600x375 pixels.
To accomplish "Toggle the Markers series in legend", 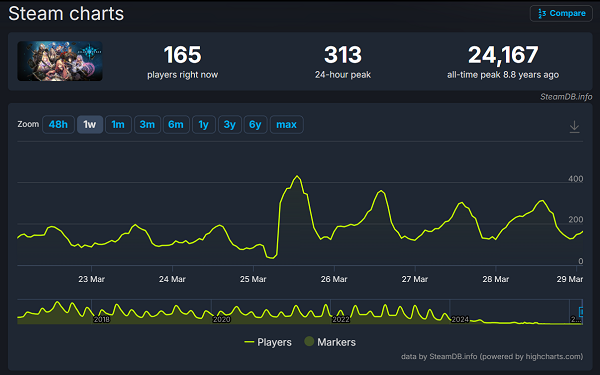I will point(330,342).
